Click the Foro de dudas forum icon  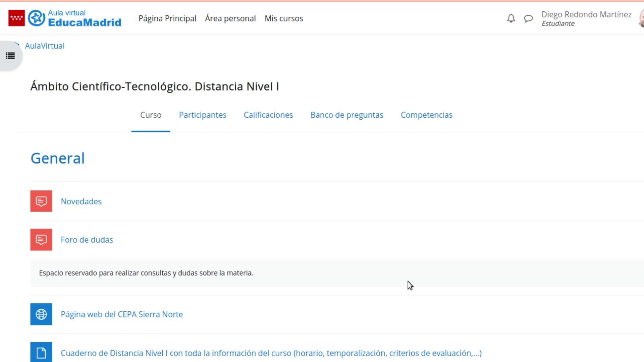(41, 240)
